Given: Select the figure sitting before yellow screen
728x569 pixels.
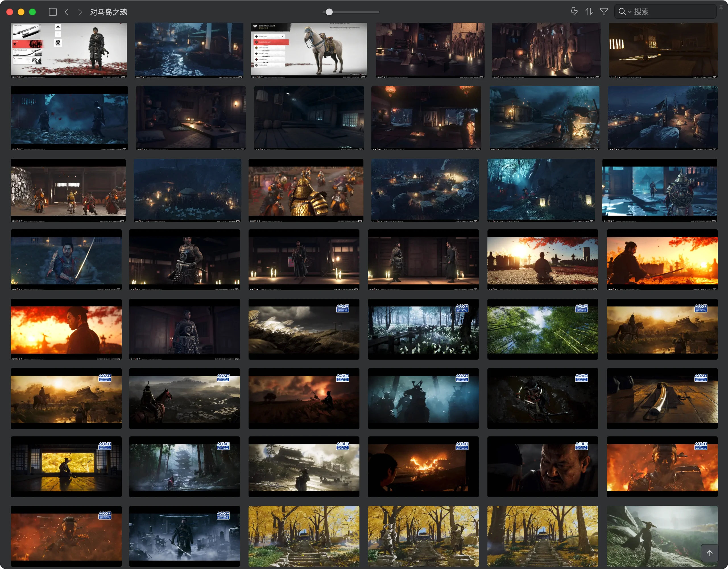Looking at the screenshot, I should (x=66, y=467).
